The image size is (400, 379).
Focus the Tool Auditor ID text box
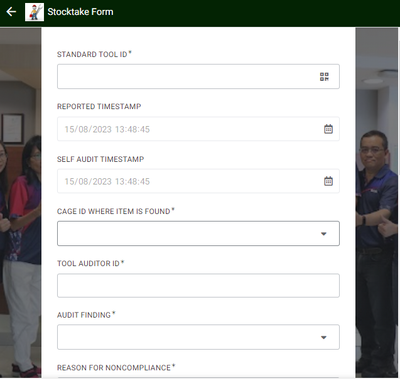(x=198, y=286)
